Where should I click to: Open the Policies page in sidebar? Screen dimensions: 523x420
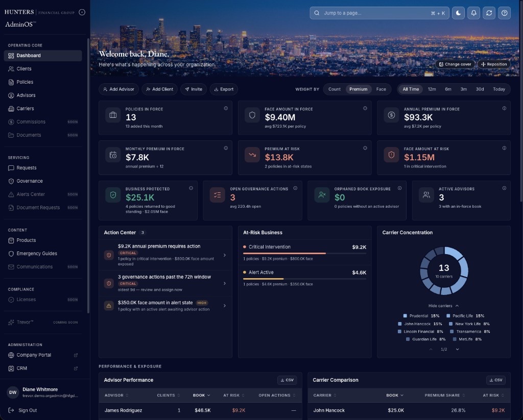[43, 82]
